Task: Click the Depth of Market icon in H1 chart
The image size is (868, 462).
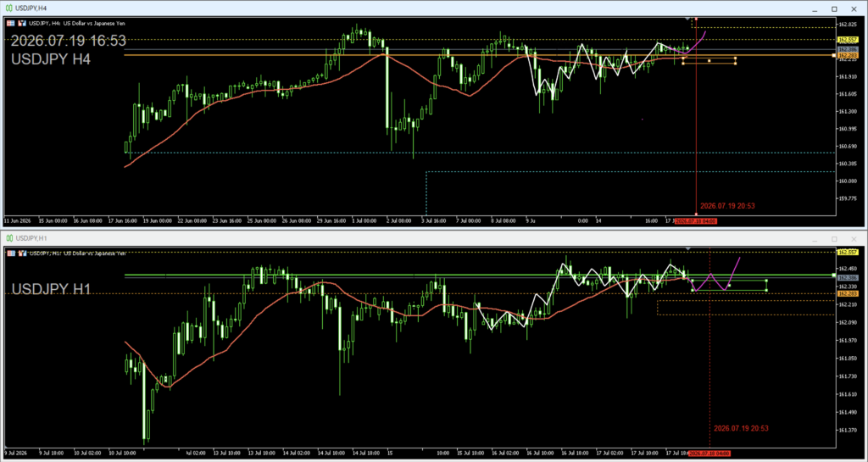Action: (11, 253)
